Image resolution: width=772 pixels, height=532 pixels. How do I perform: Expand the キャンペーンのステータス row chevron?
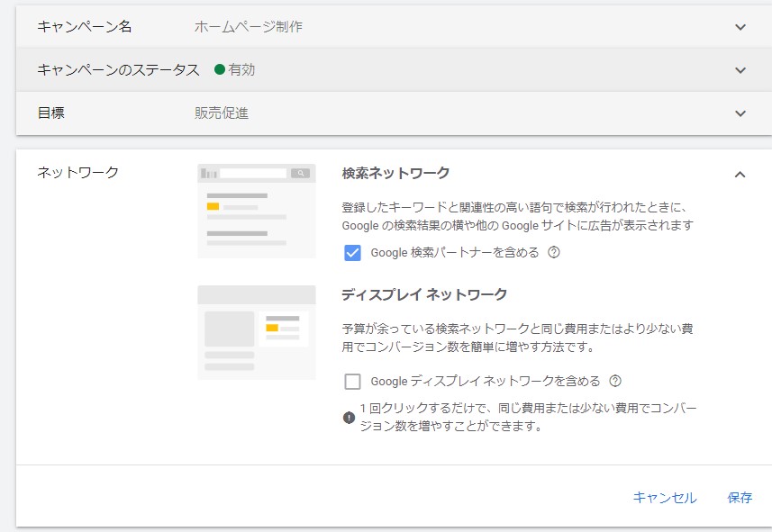point(740,70)
